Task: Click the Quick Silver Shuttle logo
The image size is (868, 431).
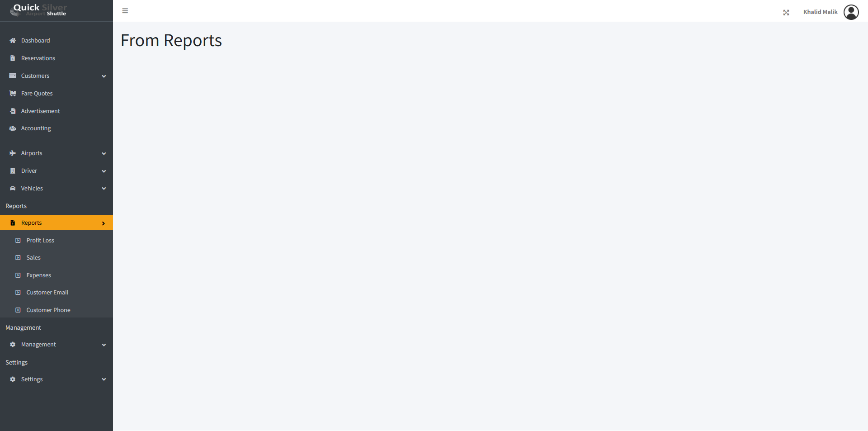Action: (39, 10)
